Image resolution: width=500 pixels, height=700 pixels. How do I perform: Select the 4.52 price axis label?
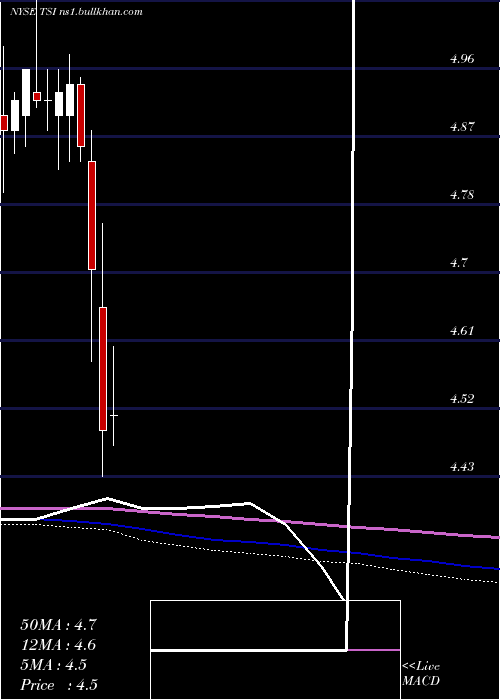tap(462, 399)
